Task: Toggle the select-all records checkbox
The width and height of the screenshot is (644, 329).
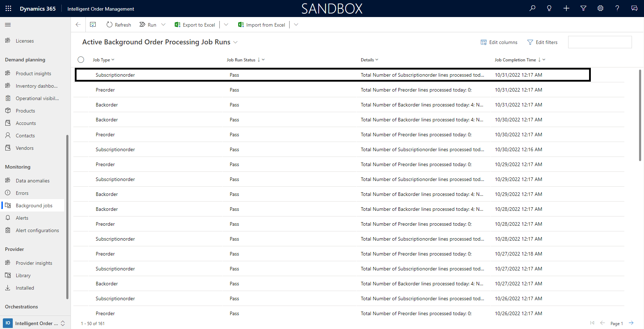Action: [x=81, y=60]
